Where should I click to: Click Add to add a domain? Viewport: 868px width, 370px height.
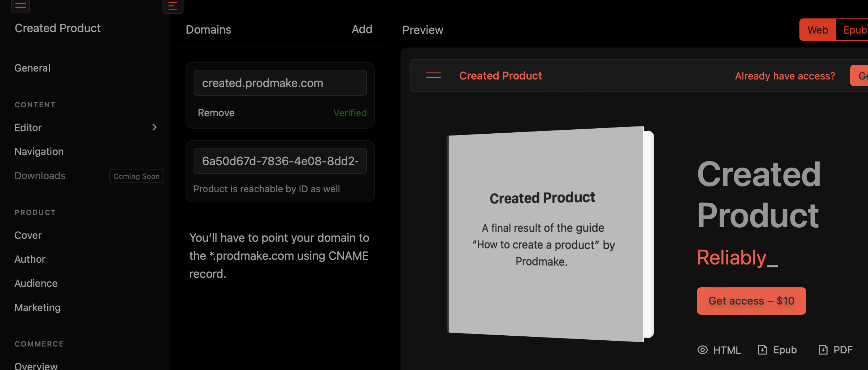pyautogui.click(x=362, y=29)
